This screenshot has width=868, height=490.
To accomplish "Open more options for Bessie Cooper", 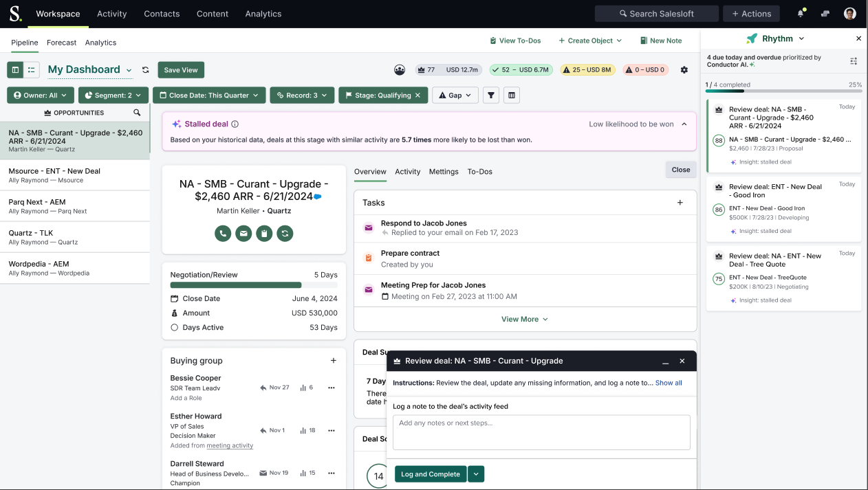I will pos(332,388).
